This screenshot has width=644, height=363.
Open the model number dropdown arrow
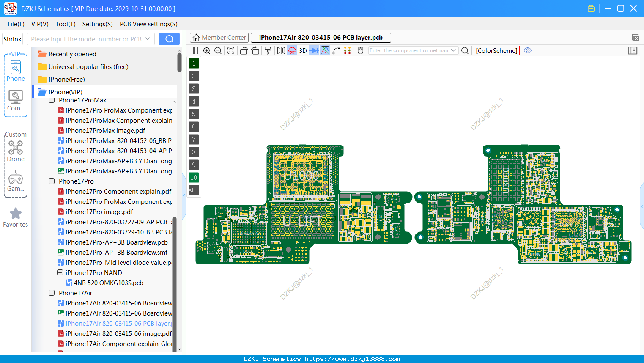click(x=148, y=39)
